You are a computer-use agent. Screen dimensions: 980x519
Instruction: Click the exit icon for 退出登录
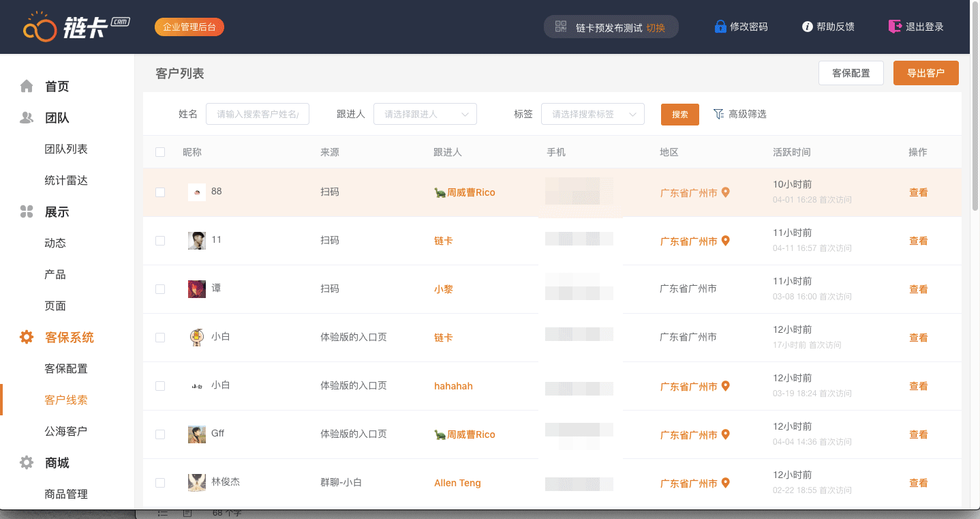click(x=895, y=27)
